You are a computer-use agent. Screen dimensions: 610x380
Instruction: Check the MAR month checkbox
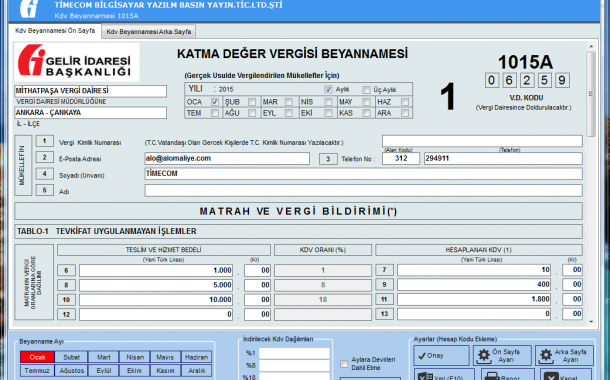tap(289, 102)
